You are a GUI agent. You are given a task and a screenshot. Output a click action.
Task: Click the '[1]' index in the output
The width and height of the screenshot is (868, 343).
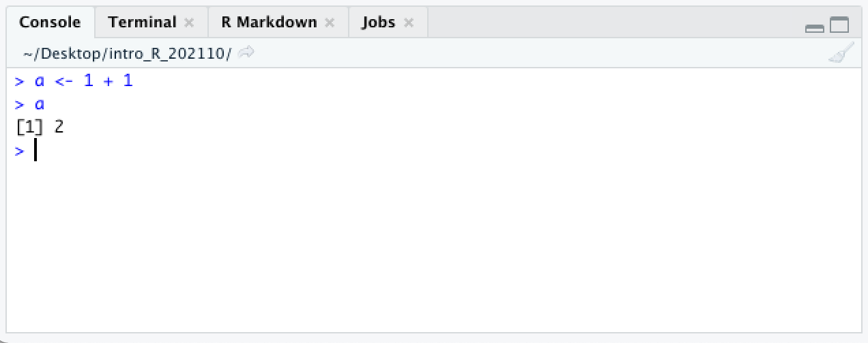click(29, 127)
